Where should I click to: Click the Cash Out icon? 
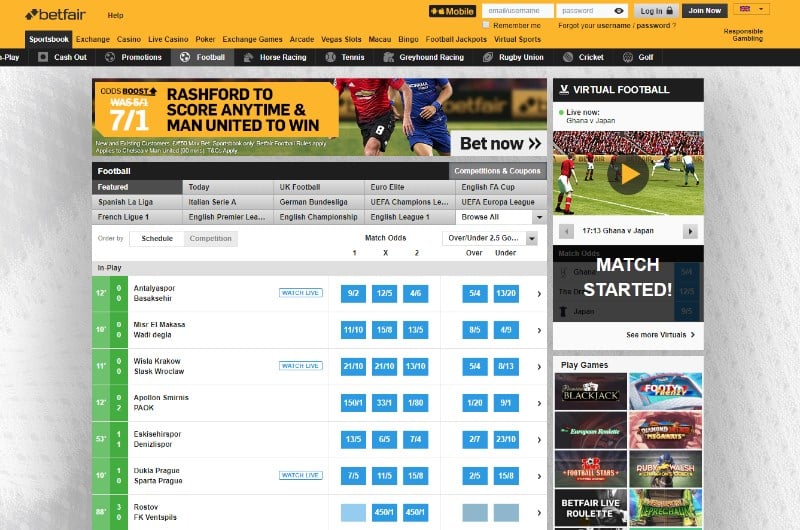[x=43, y=57]
